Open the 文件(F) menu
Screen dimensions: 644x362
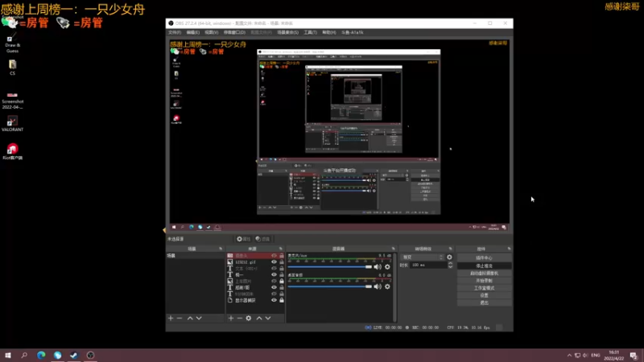coord(175,32)
